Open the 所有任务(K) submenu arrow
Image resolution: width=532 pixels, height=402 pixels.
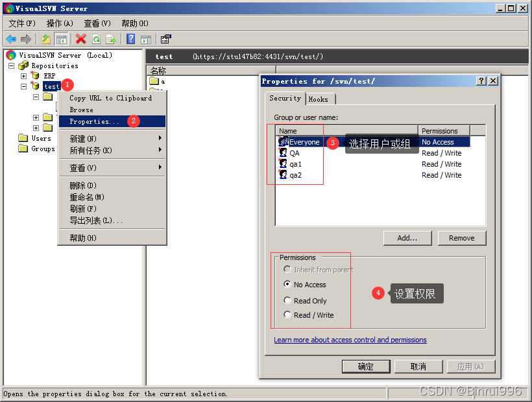point(160,150)
